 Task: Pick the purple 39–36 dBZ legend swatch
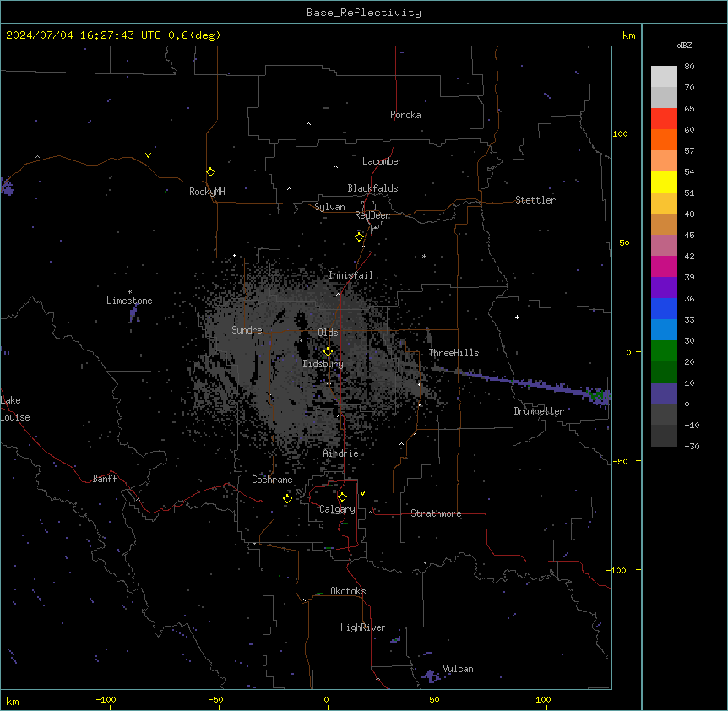click(x=664, y=288)
